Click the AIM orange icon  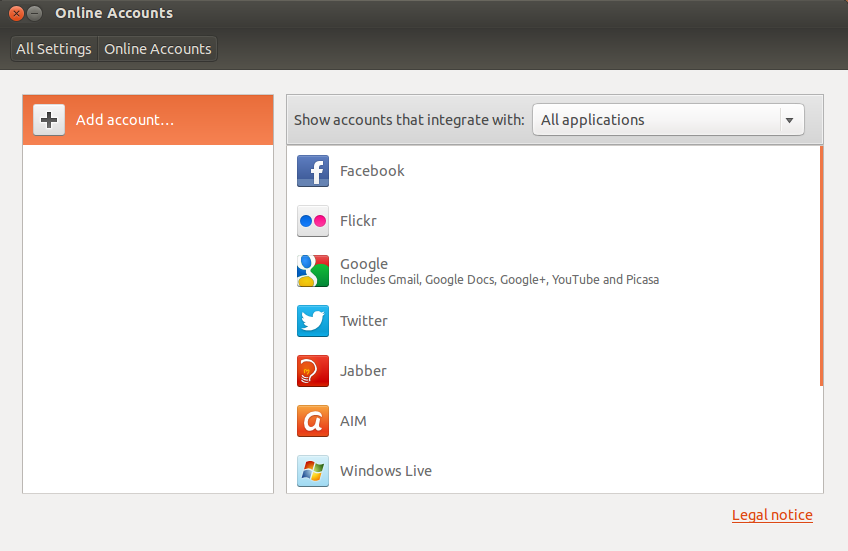pos(313,421)
